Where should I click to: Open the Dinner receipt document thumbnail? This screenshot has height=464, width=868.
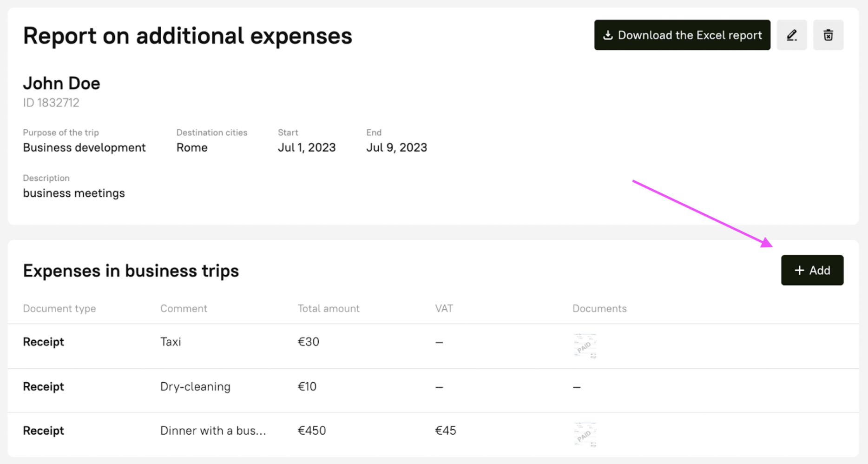coord(585,434)
